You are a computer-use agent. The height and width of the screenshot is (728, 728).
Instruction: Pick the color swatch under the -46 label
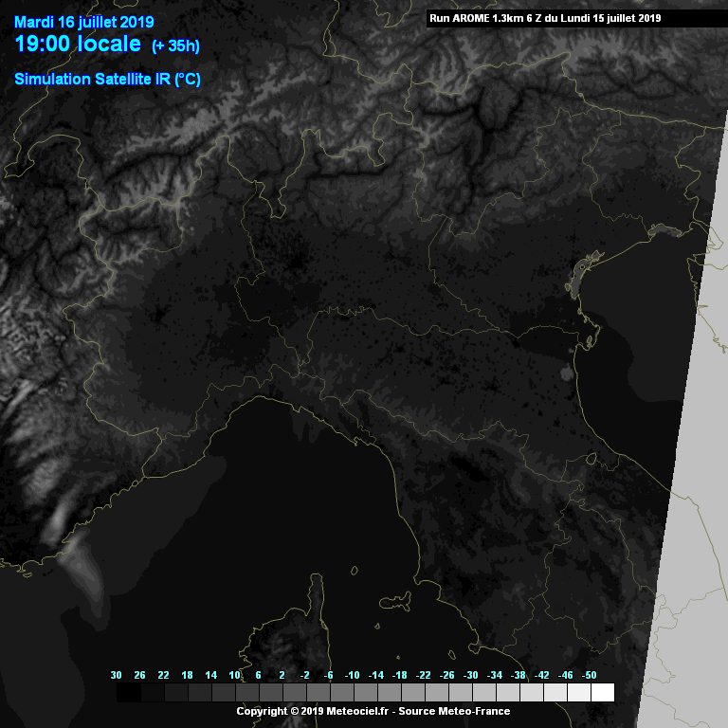[x=579, y=692]
